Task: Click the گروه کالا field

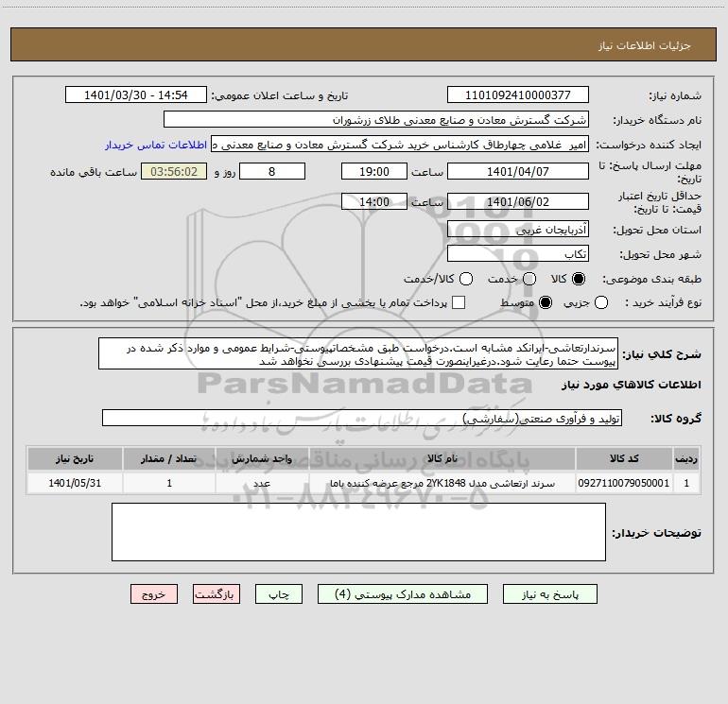Action: [362, 418]
